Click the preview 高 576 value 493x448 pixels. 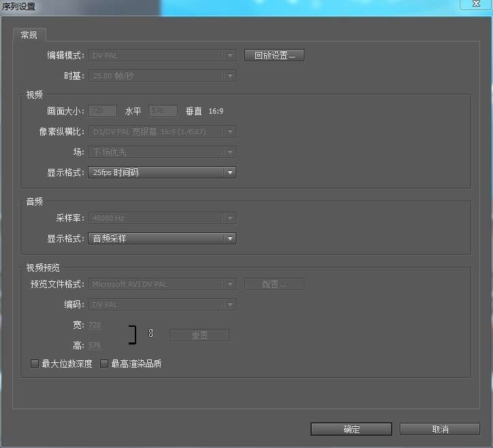[x=95, y=345]
